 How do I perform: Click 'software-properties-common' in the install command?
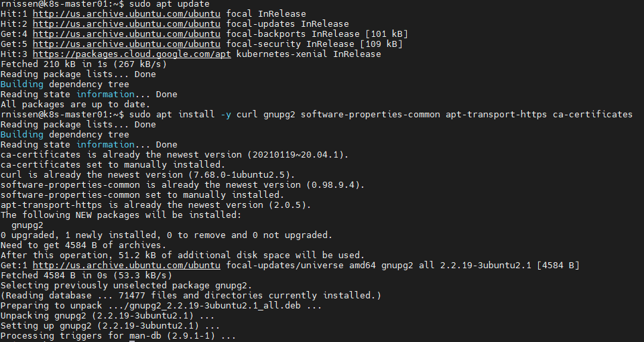coord(370,115)
